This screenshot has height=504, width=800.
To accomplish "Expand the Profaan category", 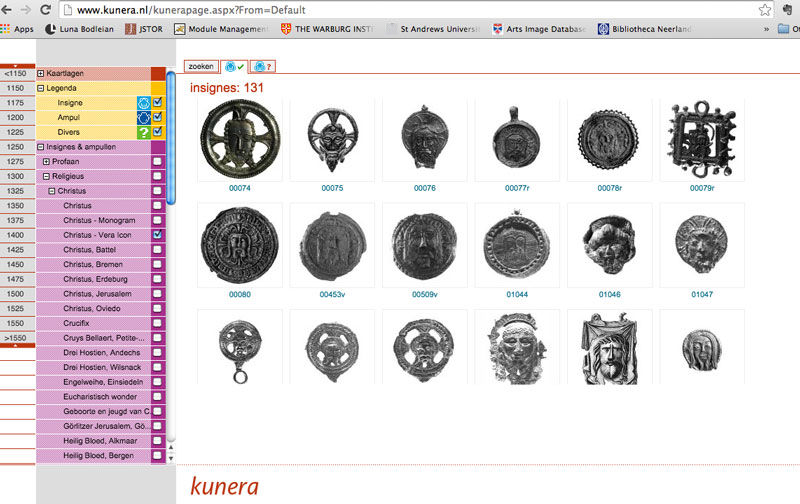I will 46,161.
